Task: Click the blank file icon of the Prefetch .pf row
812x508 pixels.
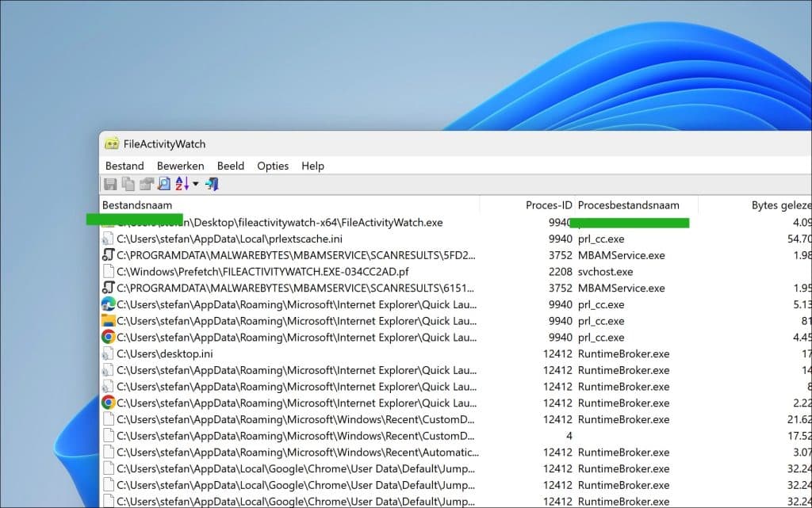Action: point(108,272)
